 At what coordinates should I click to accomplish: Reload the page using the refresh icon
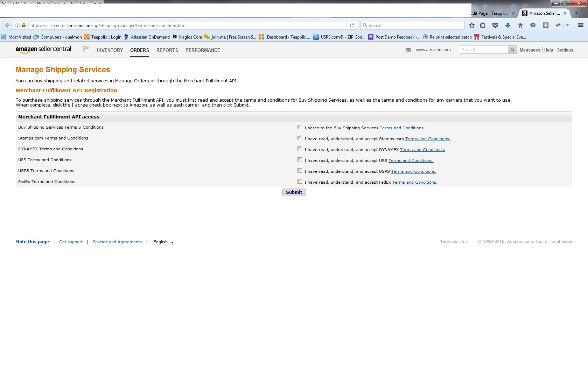352,25
